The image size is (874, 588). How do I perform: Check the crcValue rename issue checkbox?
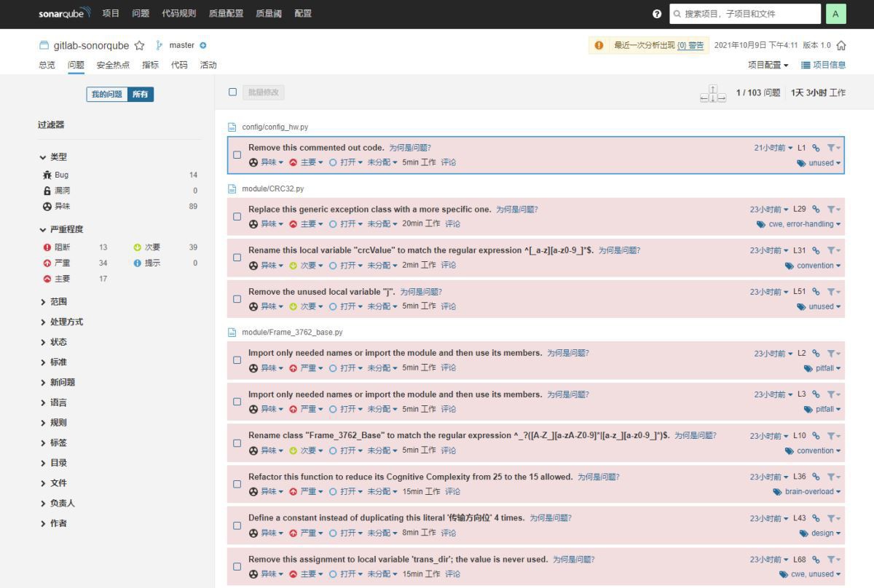(x=237, y=258)
